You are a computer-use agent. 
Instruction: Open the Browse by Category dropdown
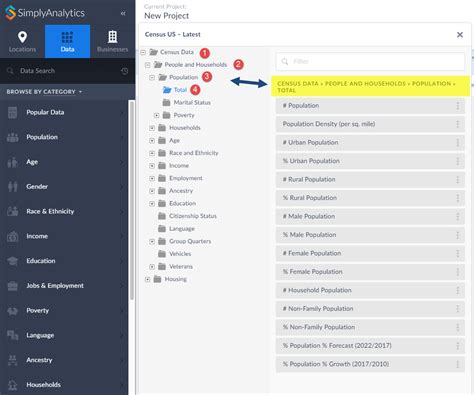[x=44, y=92]
